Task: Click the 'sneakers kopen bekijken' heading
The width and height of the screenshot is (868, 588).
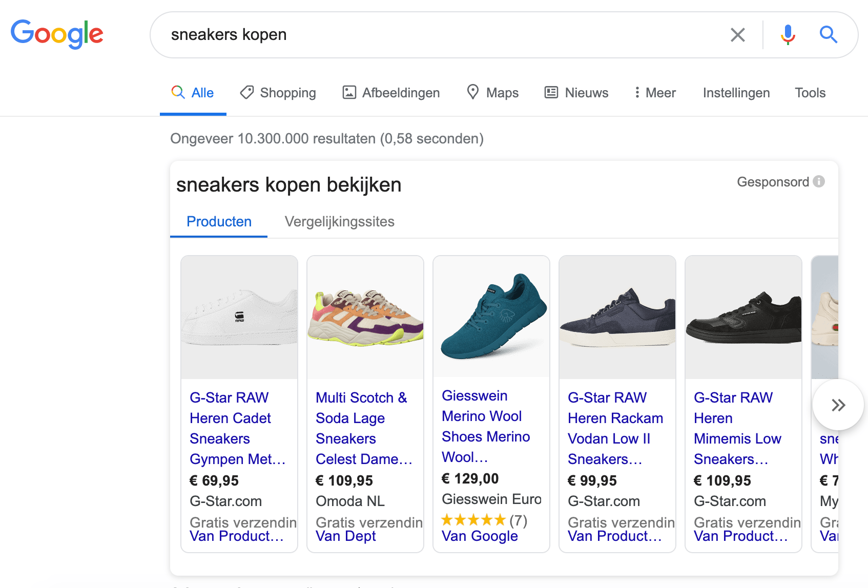Action: [x=288, y=185]
